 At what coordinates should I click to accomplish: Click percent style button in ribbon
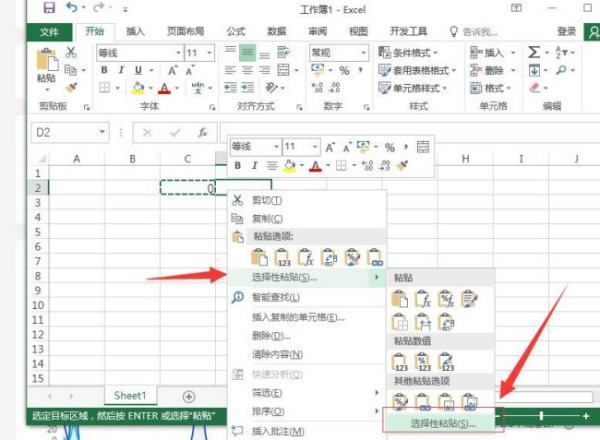pos(344,70)
